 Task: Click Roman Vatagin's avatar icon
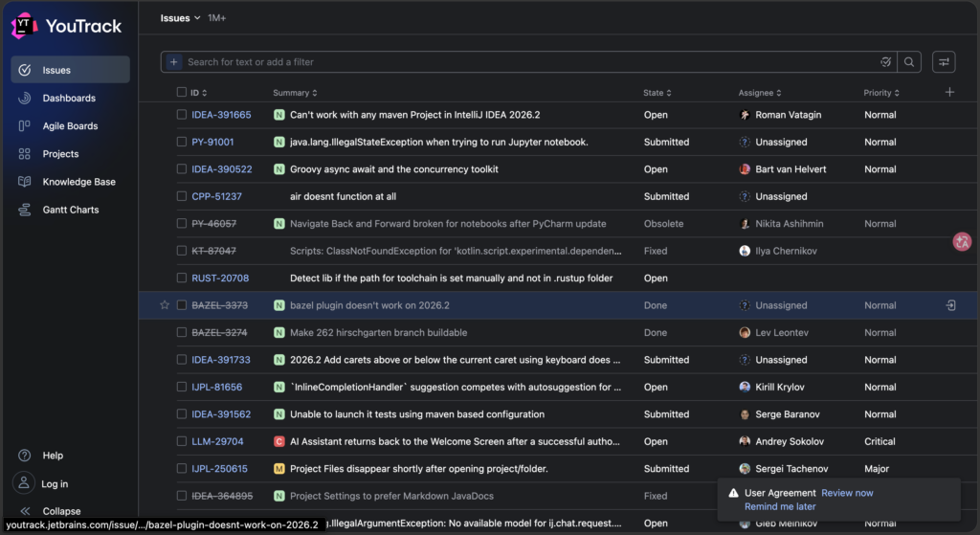(745, 115)
